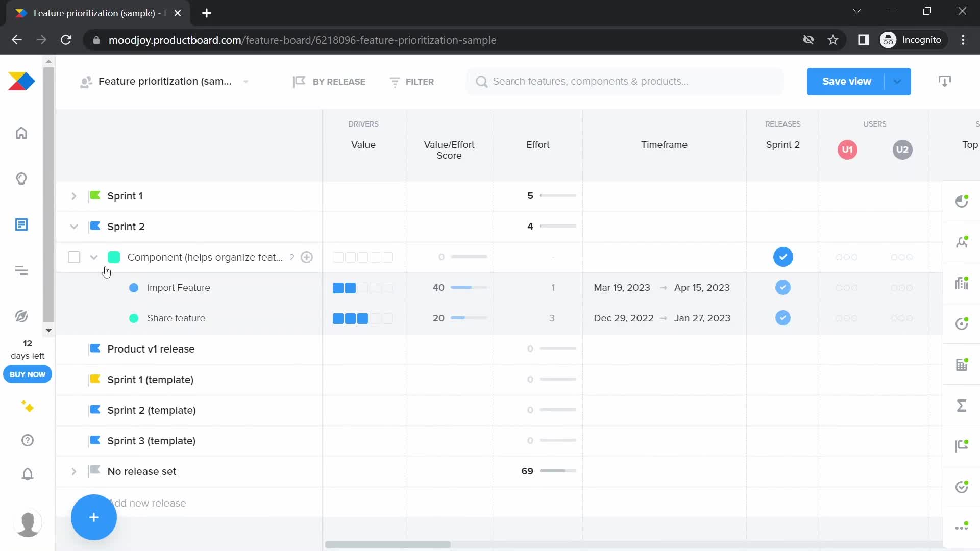Open user profile avatar
980x551 pixels.
click(x=28, y=523)
